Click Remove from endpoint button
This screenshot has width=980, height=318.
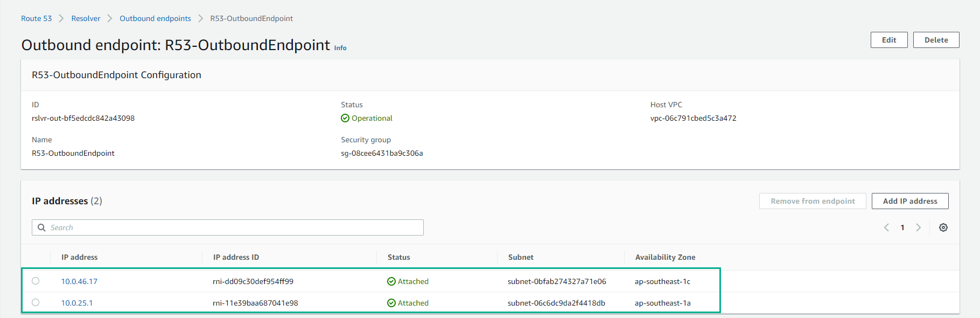click(x=813, y=201)
